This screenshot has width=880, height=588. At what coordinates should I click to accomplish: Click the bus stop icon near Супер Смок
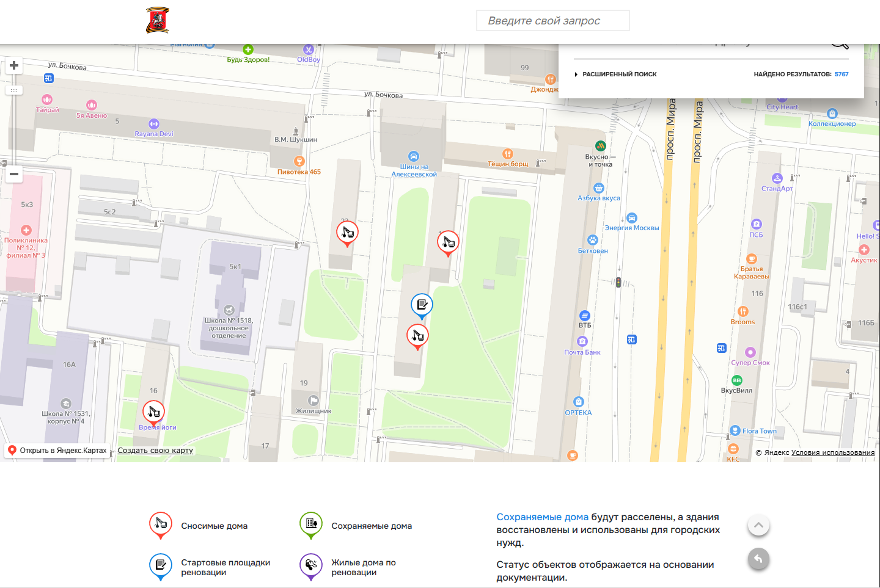[x=722, y=348]
